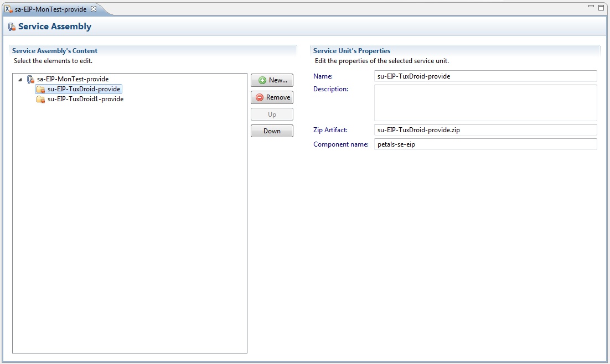Switch to the sa-EIP-MonTest-provide tab
610x364 pixels.
[x=50, y=9]
